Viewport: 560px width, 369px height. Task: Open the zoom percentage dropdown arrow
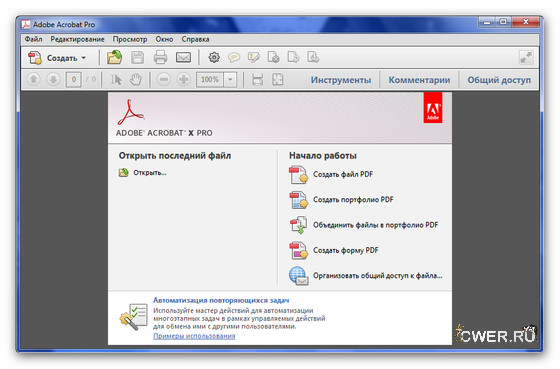coord(230,79)
